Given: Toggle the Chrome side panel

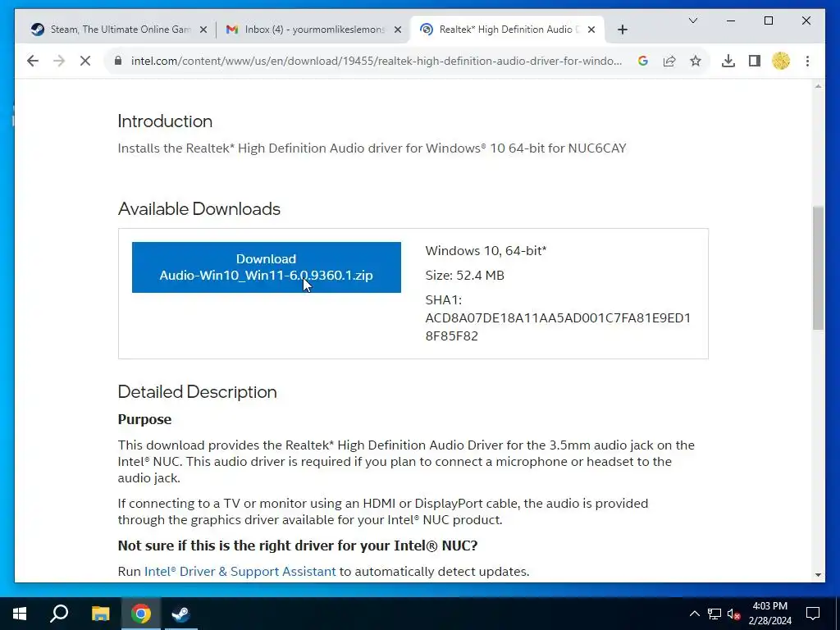Looking at the screenshot, I should (x=755, y=61).
